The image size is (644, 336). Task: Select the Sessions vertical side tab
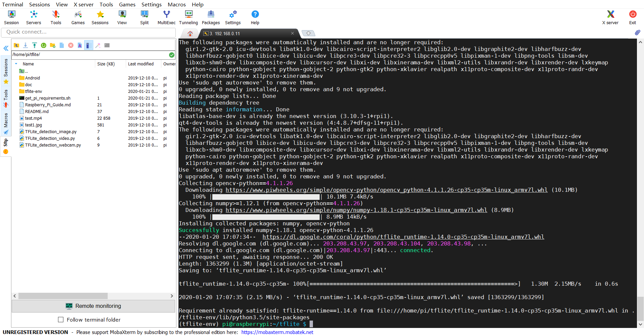click(6, 71)
